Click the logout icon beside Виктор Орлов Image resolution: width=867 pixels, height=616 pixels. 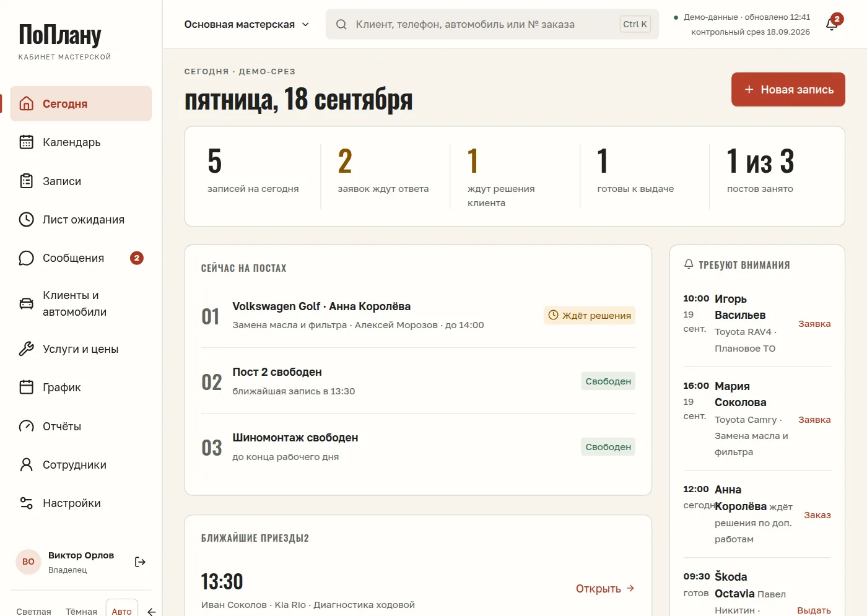[x=140, y=562]
